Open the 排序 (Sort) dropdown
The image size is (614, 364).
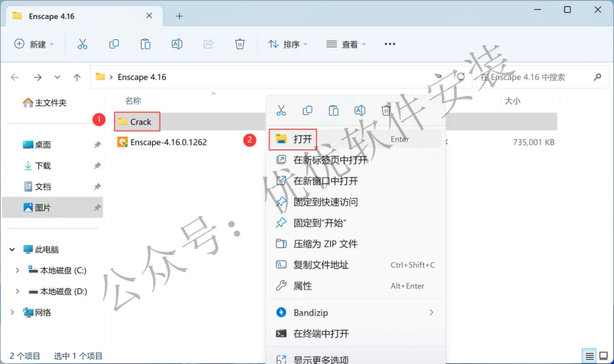[x=288, y=44]
